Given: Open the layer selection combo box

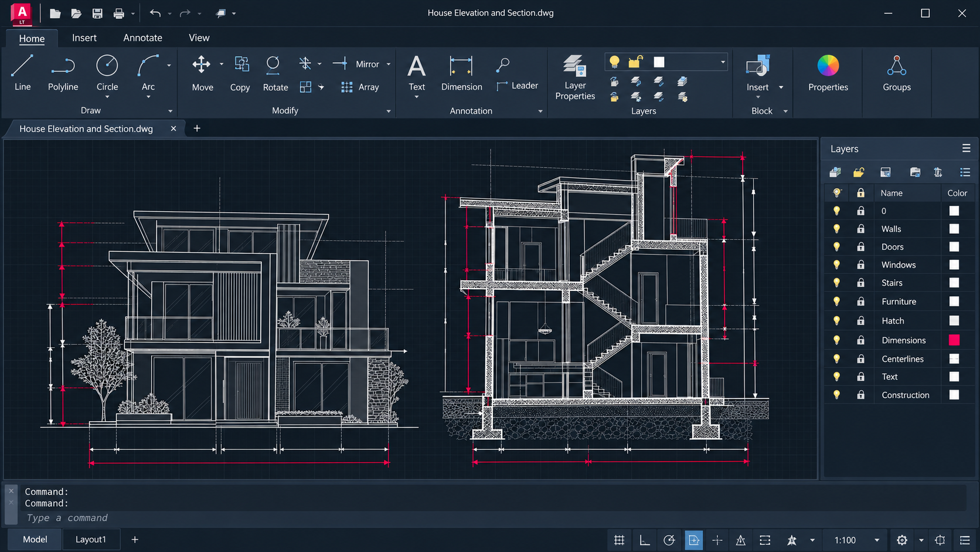Looking at the screenshot, I should click(x=666, y=62).
